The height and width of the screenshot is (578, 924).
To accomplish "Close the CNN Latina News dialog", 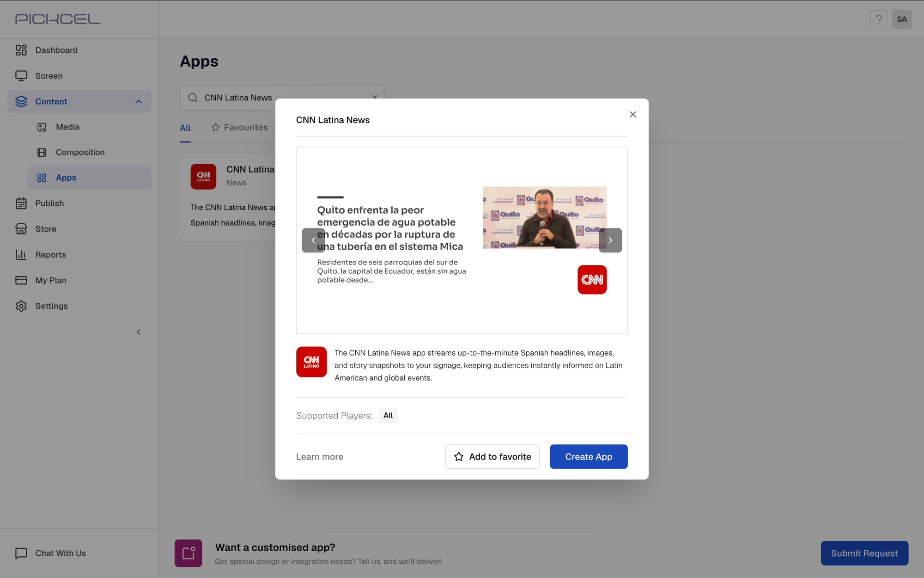I will point(633,114).
